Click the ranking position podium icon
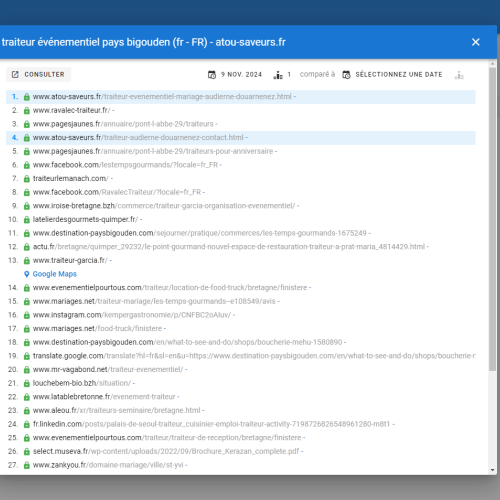 [x=278, y=75]
